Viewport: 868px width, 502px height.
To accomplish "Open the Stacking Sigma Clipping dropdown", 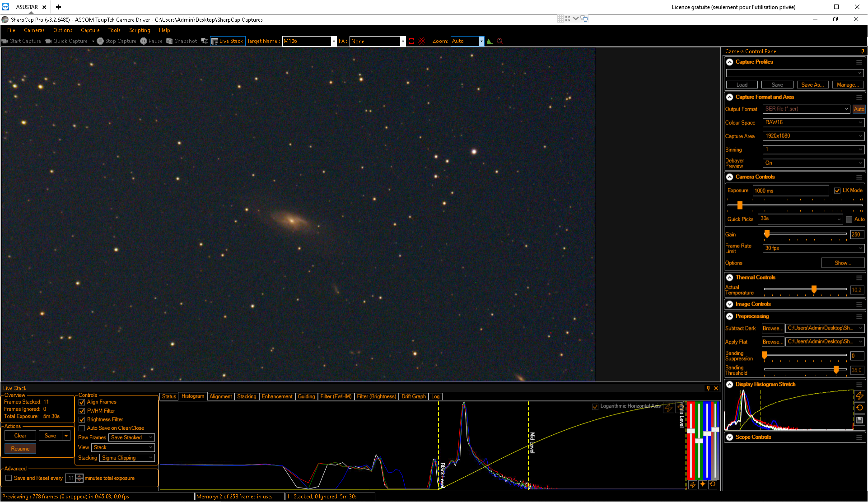I will (127, 458).
